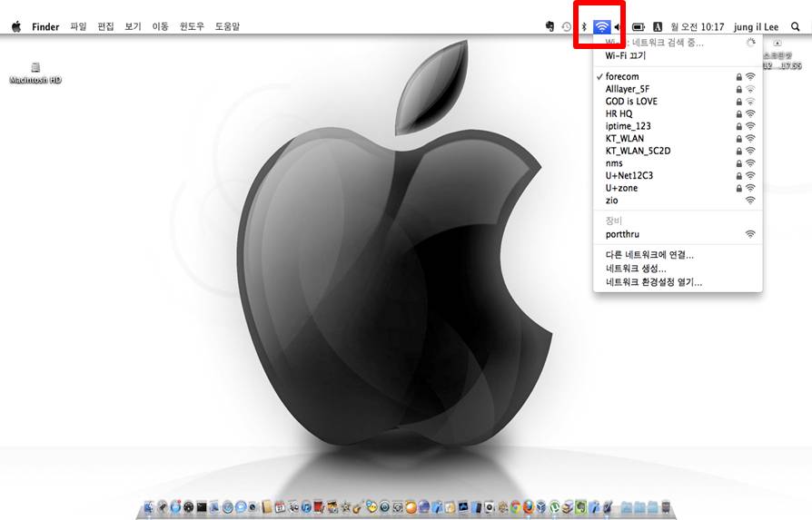The height and width of the screenshot is (520, 812).
Task: Click '다른 네트워크에 연결...'
Action: click(x=649, y=255)
